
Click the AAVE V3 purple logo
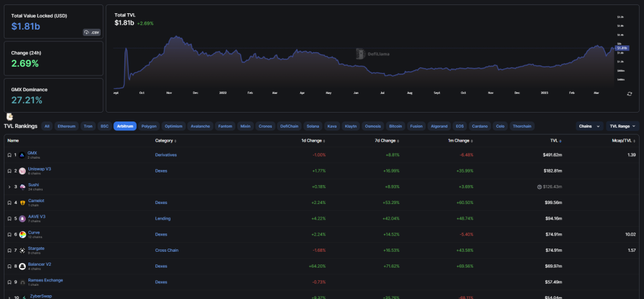pos(22,218)
